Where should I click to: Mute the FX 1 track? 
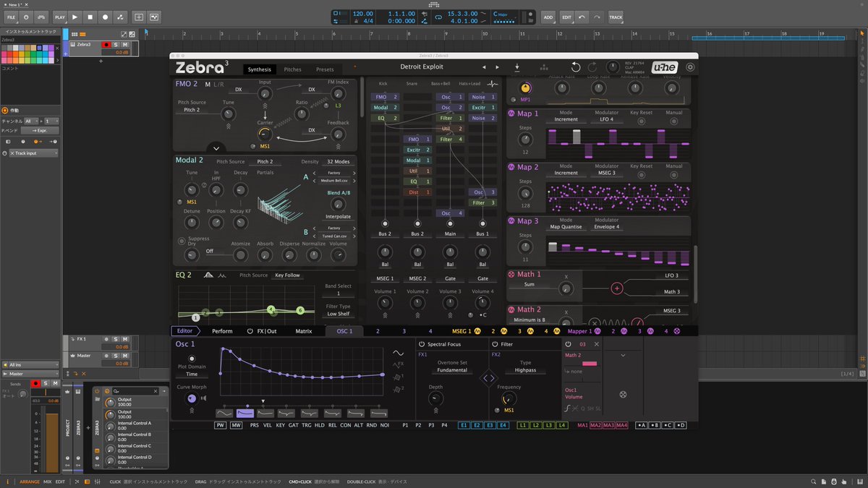125,339
